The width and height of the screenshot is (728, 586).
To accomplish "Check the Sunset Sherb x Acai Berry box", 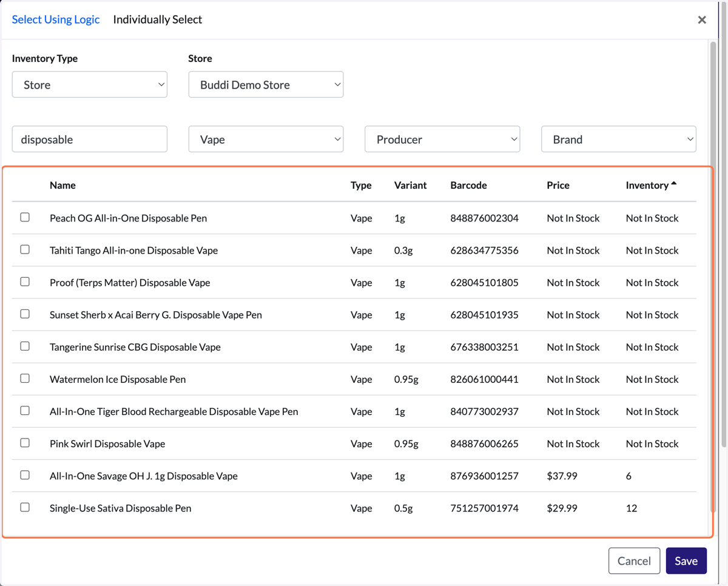I will (x=25, y=314).
